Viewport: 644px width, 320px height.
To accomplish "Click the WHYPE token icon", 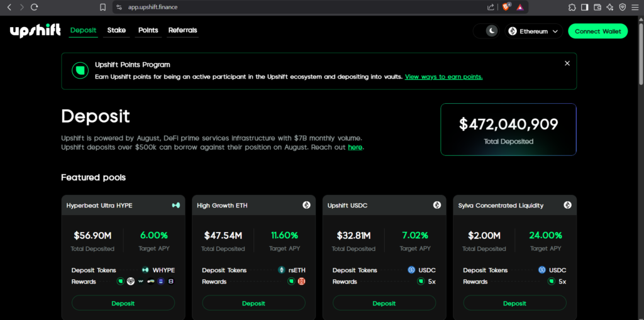I will point(145,270).
